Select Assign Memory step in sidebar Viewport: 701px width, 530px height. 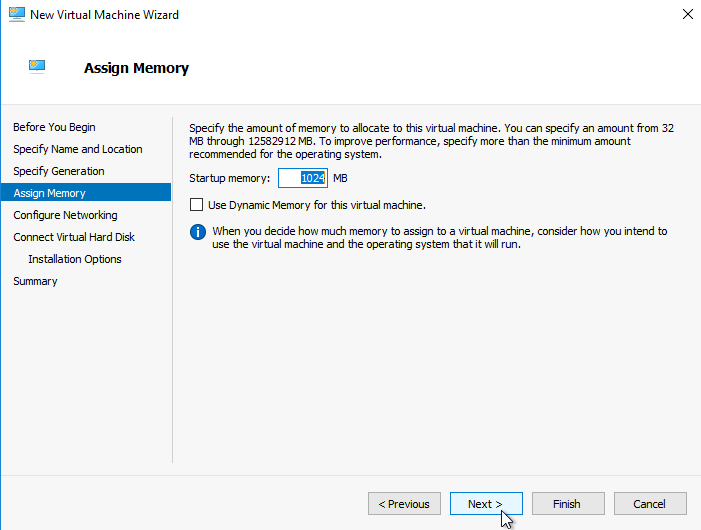point(86,193)
